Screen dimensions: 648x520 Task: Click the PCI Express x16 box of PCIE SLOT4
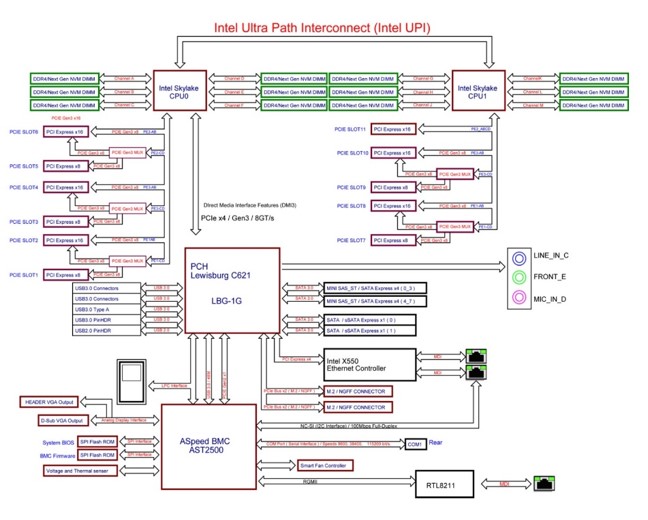[65, 187]
